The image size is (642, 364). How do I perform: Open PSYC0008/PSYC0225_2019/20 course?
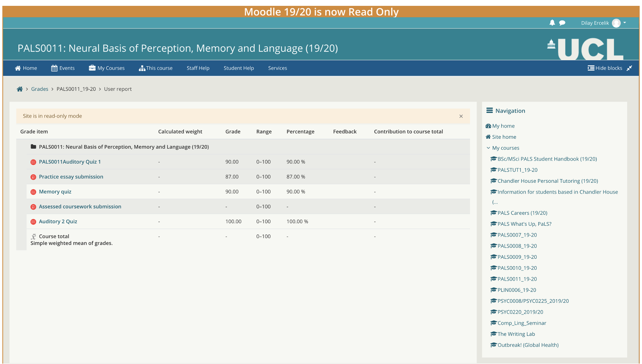point(533,301)
